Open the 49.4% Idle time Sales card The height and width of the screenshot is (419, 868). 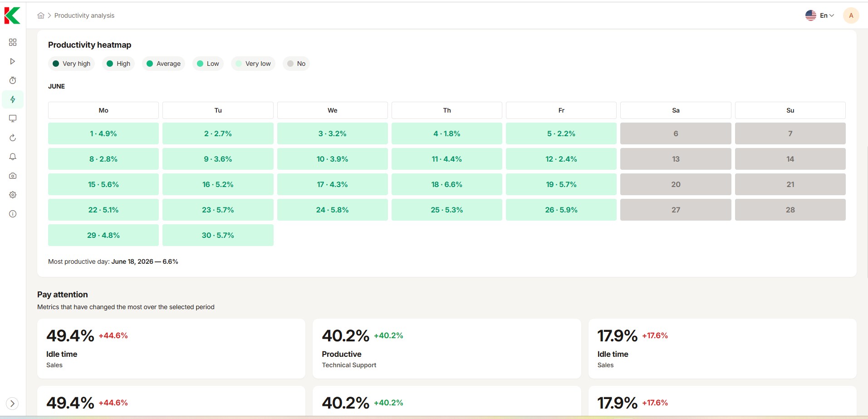(x=171, y=349)
